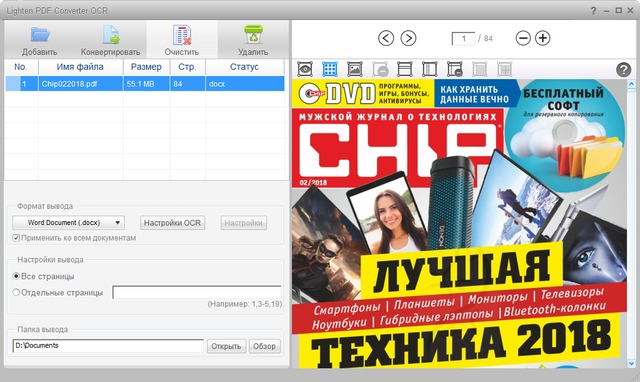
Task: Go to next page arrow
Action: point(408,38)
